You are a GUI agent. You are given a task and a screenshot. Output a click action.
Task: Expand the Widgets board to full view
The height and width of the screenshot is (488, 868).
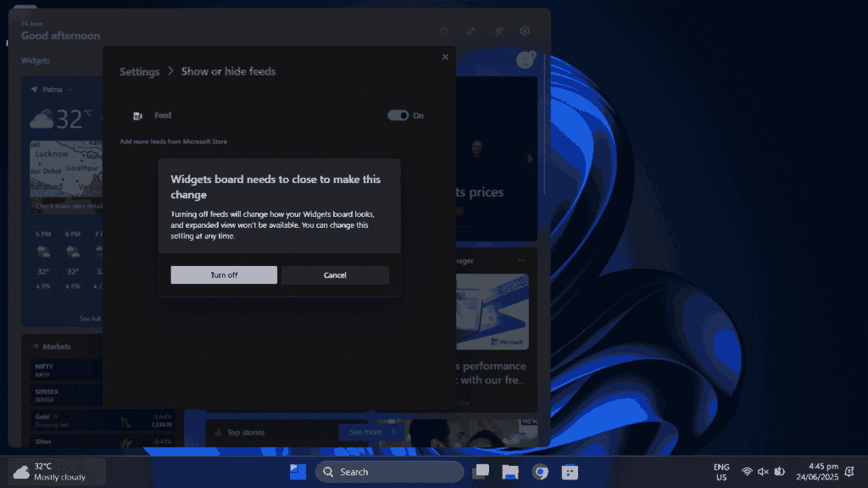coord(470,31)
